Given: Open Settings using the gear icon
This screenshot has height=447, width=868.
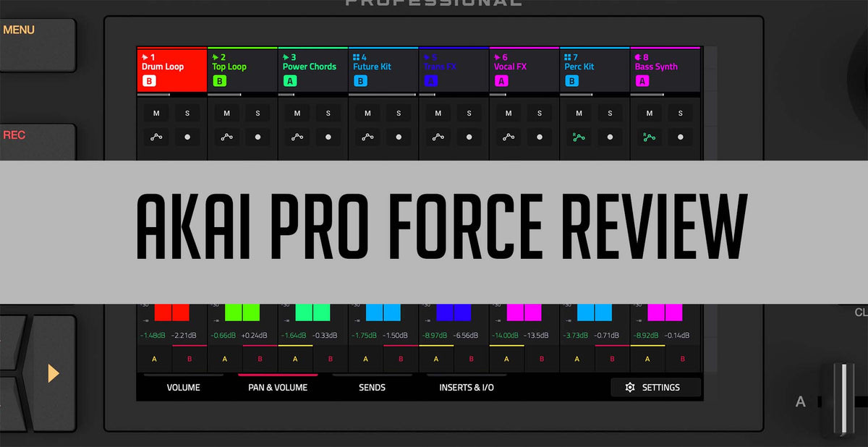Looking at the screenshot, I should (630, 387).
